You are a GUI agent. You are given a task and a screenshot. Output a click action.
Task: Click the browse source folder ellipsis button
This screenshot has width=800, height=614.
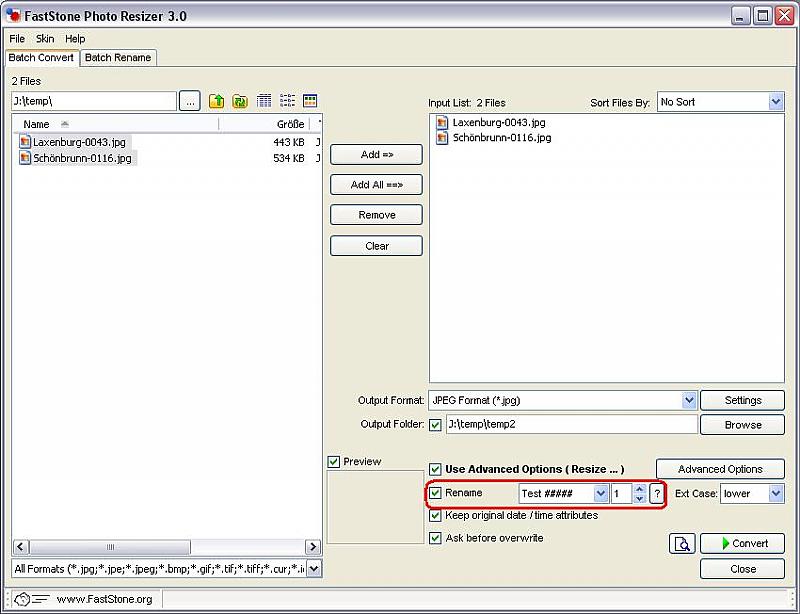pos(190,101)
